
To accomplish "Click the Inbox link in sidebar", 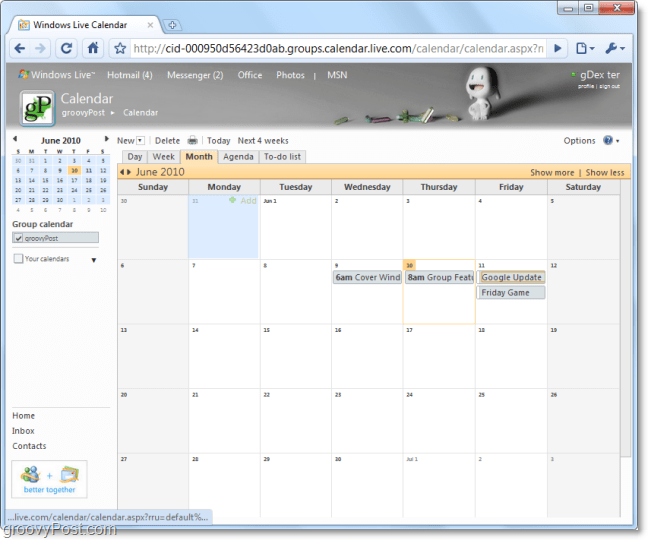I will tap(23, 431).
